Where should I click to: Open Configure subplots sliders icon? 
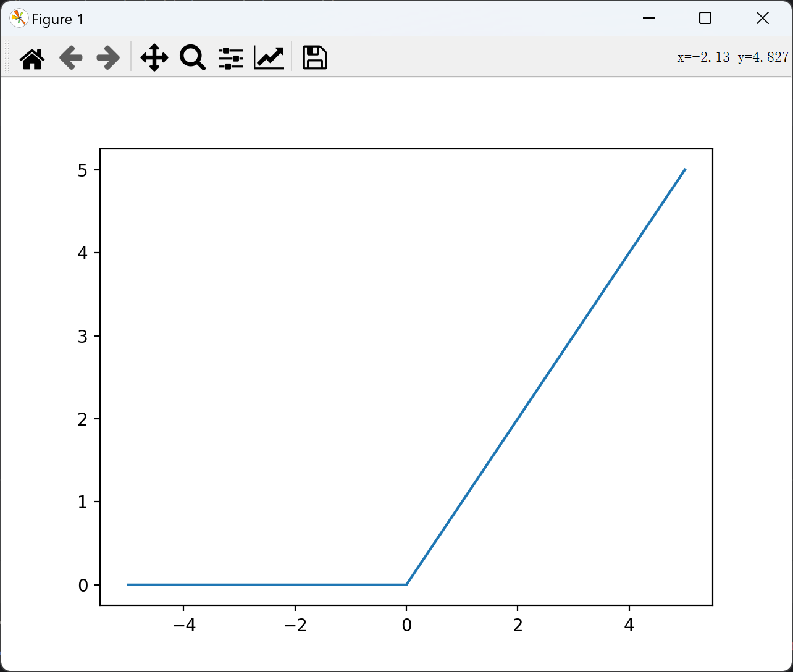231,58
